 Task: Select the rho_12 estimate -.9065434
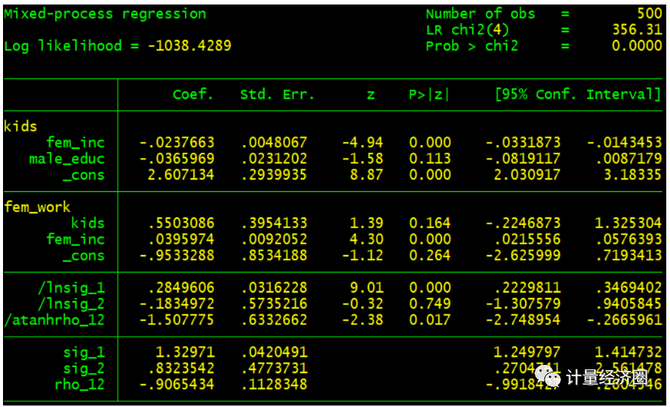(177, 385)
